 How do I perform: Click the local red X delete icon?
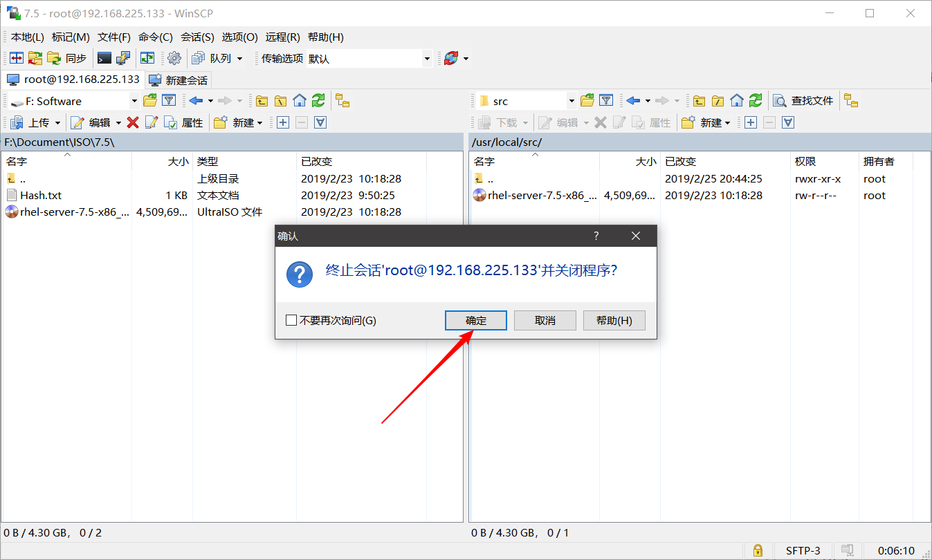point(133,122)
